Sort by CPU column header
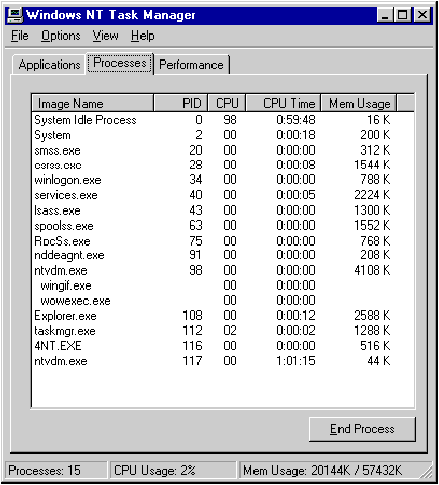Viewport: 439px width, 485px height. point(227,103)
